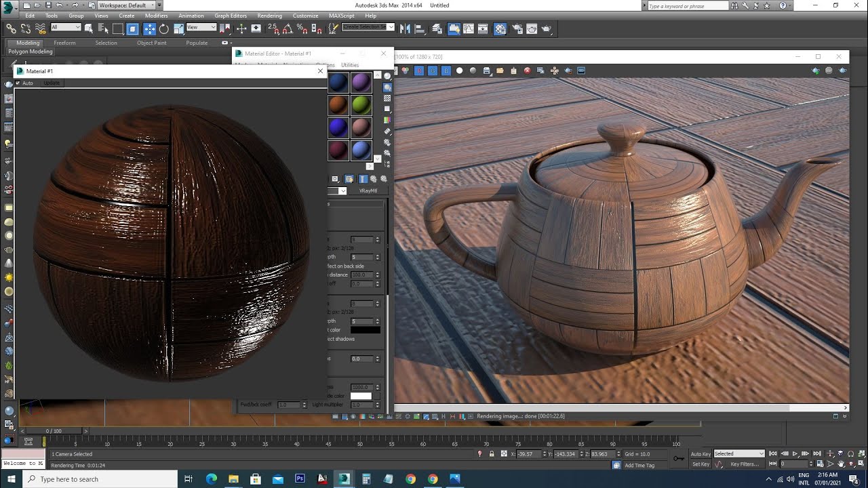Open the Rendering menu

269,16
